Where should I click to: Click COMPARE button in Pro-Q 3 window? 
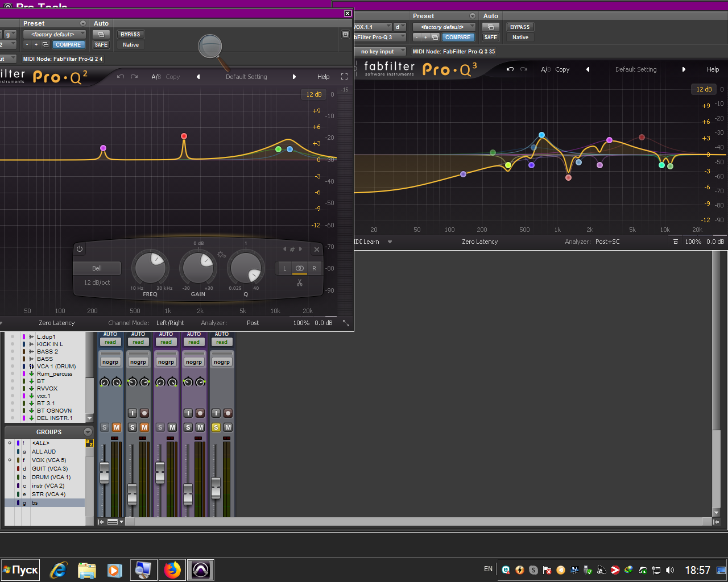458,37
